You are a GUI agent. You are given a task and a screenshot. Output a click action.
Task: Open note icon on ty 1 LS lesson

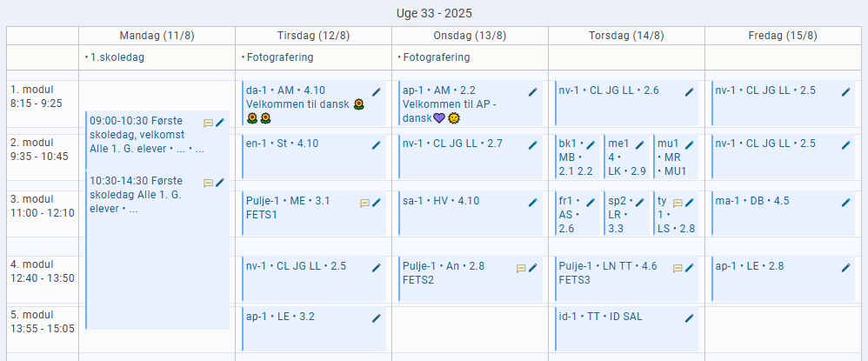pos(678,204)
